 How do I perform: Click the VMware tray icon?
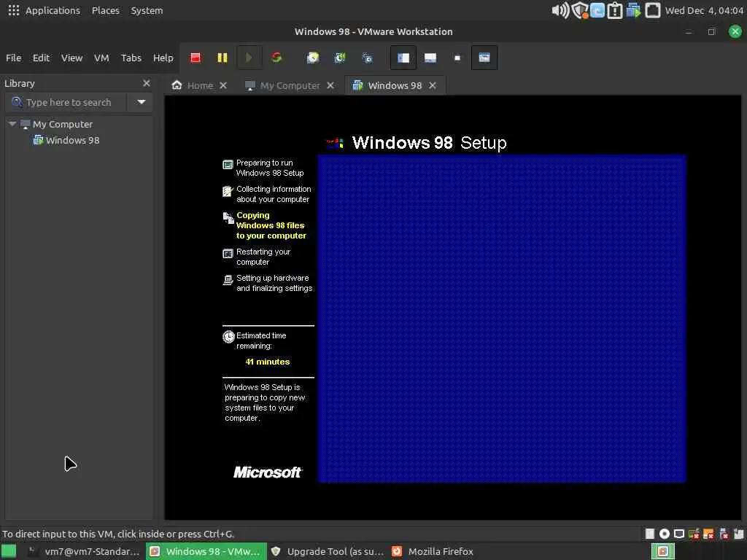pyautogui.click(x=633, y=10)
